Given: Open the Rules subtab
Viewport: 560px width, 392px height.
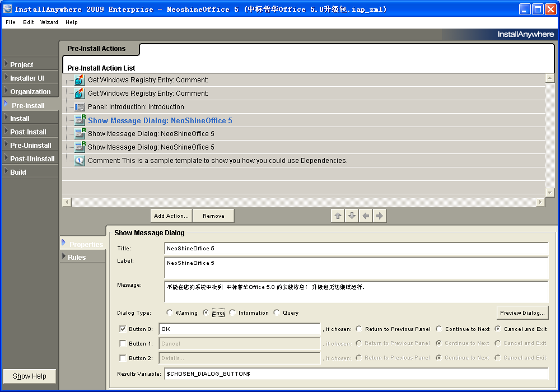Looking at the screenshot, I should coord(83,257).
